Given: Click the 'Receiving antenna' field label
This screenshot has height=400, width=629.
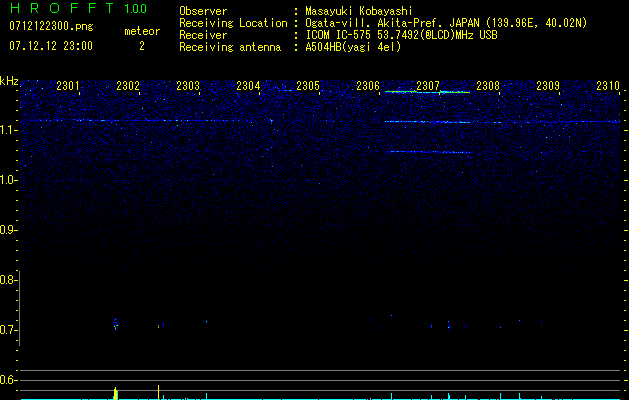Looking at the screenshot, I should click(x=230, y=47).
